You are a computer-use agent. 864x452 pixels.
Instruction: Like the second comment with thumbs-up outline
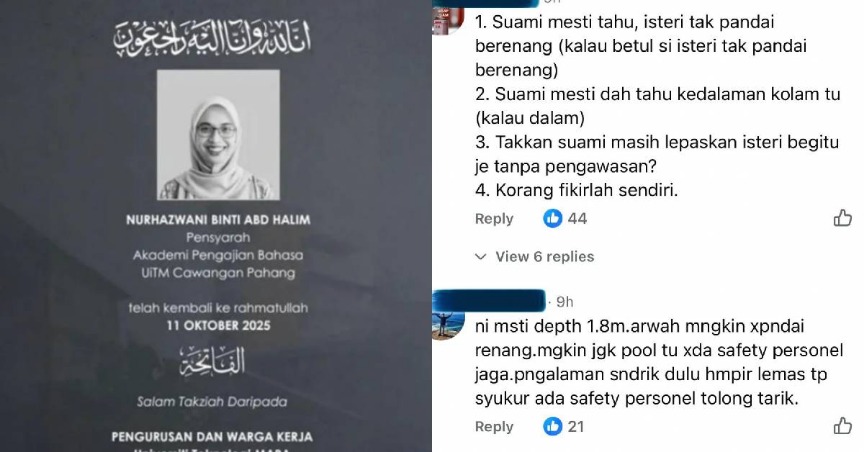(x=843, y=426)
